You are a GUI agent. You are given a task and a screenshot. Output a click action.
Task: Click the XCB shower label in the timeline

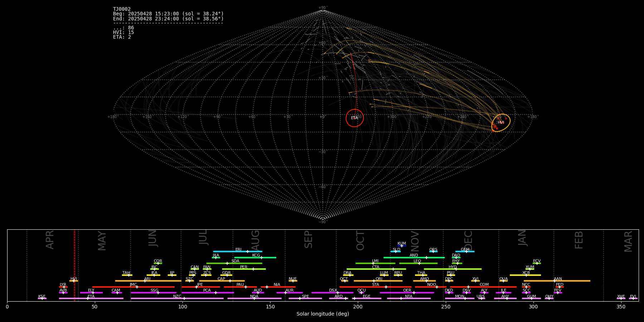[526, 273]
